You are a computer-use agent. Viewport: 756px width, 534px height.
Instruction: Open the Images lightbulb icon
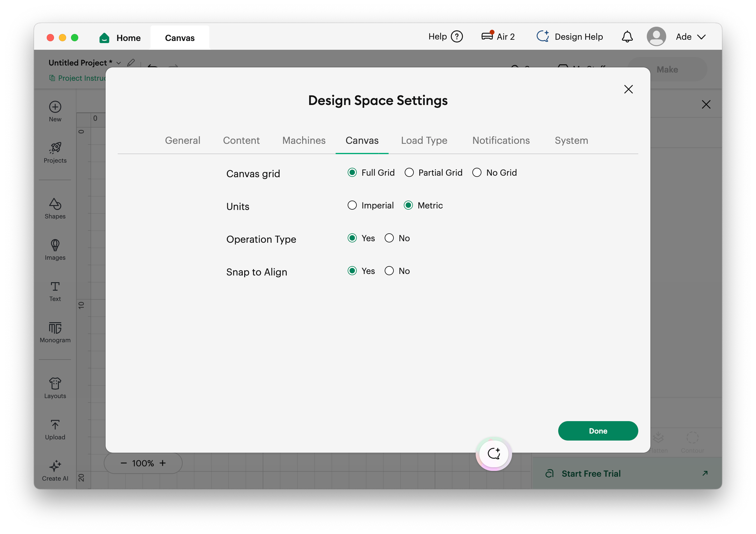click(55, 245)
